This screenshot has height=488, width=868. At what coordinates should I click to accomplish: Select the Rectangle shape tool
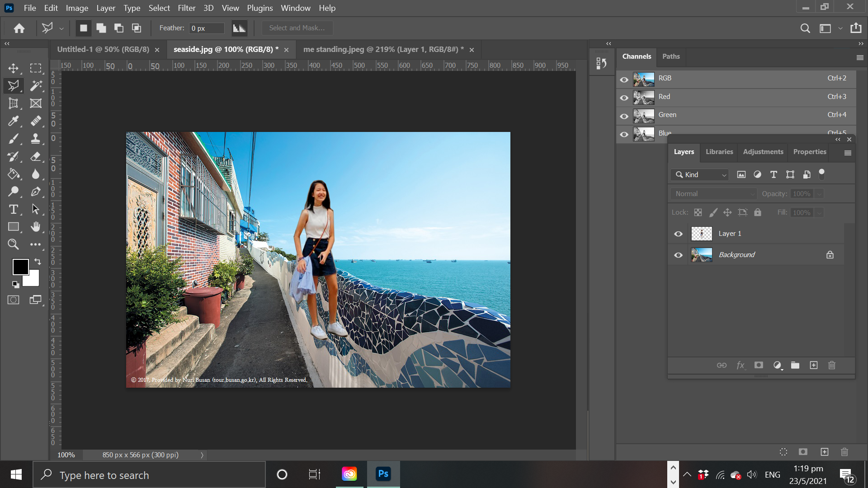pos(14,227)
